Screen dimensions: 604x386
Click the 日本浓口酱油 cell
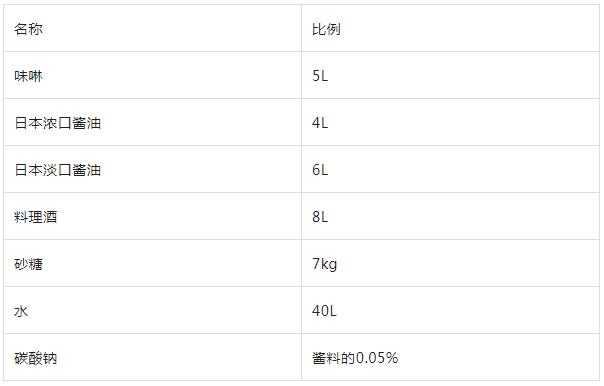click(x=153, y=122)
